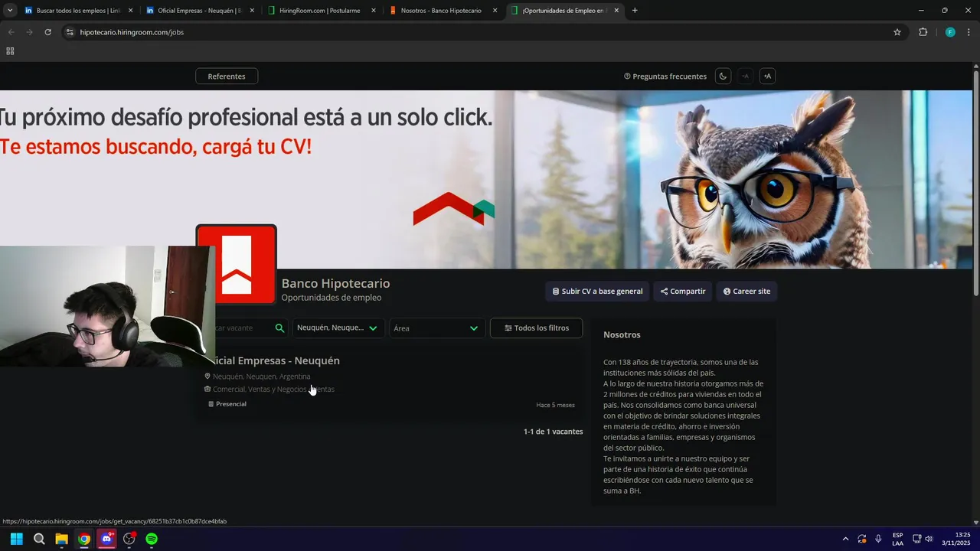Click the address bar URL
Screen dimensions: 980x551
[132, 32]
